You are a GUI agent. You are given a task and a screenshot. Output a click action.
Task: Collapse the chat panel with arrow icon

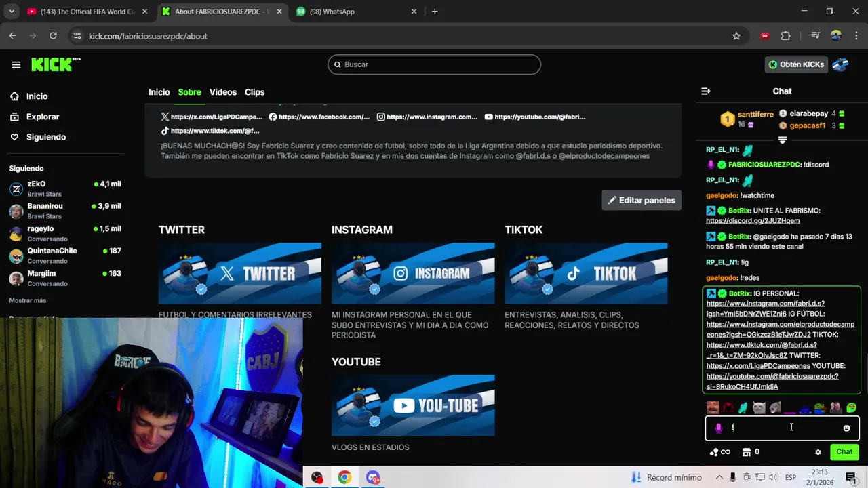tap(706, 91)
